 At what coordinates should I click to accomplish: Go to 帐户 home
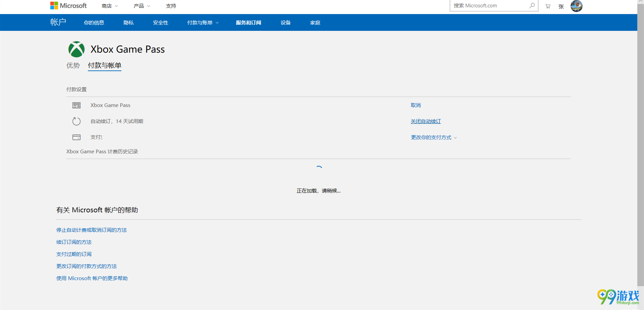58,22
